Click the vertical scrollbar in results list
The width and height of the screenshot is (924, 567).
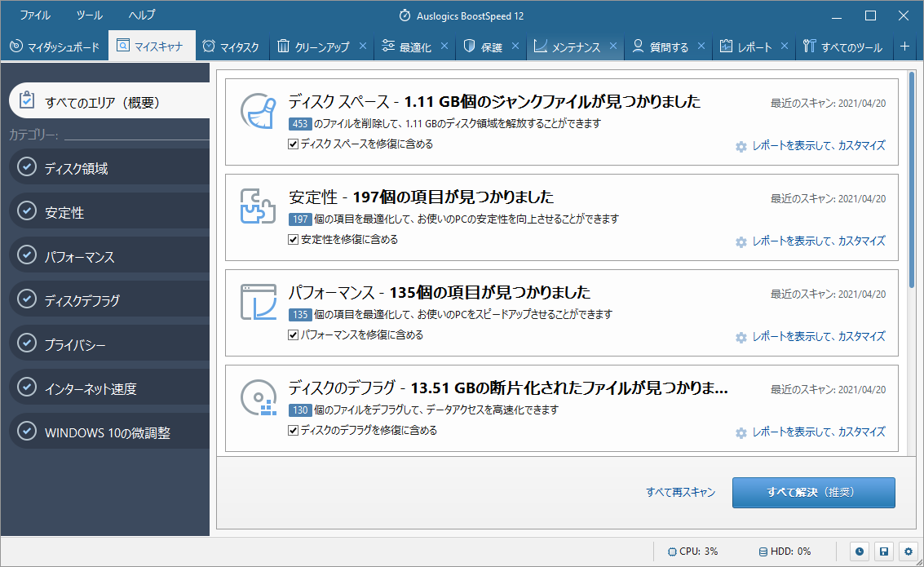click(x=911, y=179)
